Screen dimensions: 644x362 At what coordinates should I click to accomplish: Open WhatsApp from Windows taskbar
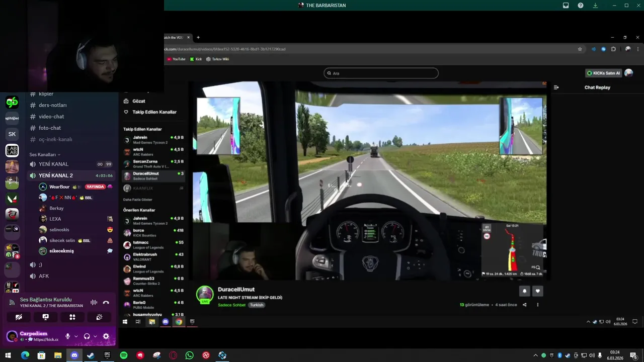pyautogui.click(x=189, y=355)
